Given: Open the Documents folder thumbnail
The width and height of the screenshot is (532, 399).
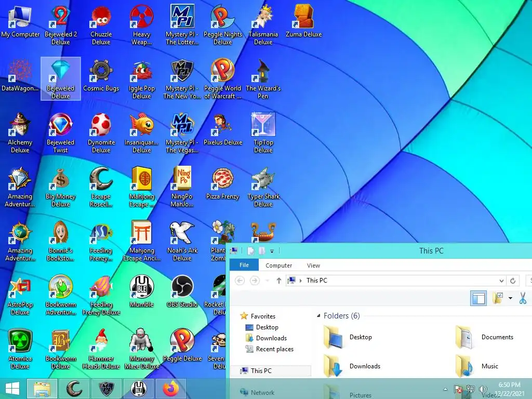Looking at the screenshot, I should (x=484, y=337).
